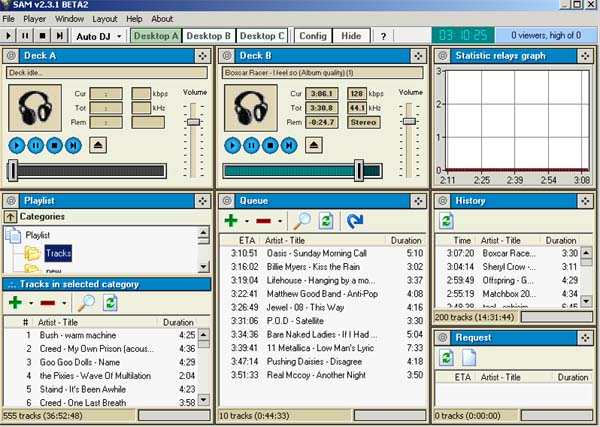Open the search magnifier in the Queue toolbar
600x427 pixels.
302,221
